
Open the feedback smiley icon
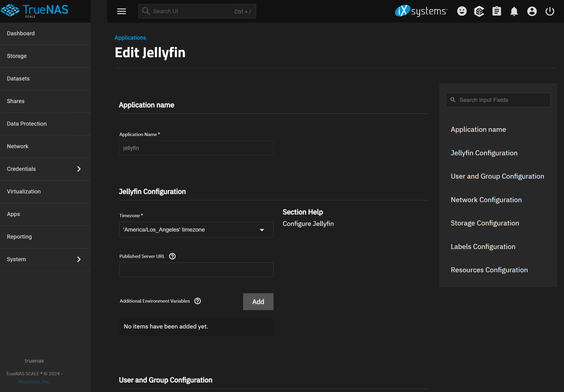(462, 11)
